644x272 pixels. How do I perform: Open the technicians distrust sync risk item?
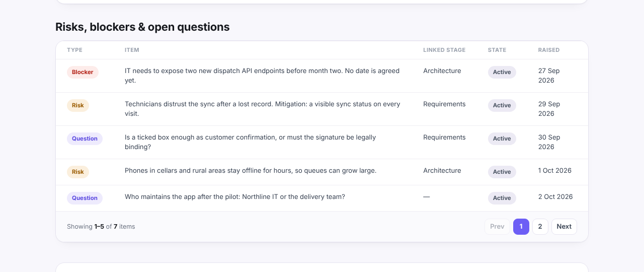click(263, 109)
